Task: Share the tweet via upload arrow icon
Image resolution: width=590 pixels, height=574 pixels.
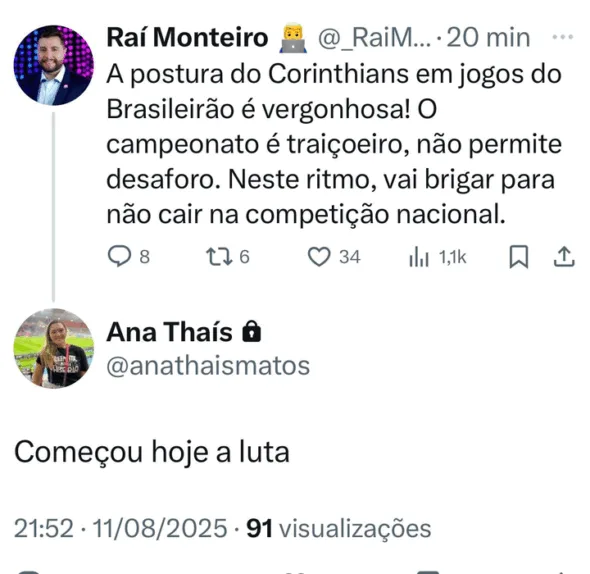Action: click(564, 257)
